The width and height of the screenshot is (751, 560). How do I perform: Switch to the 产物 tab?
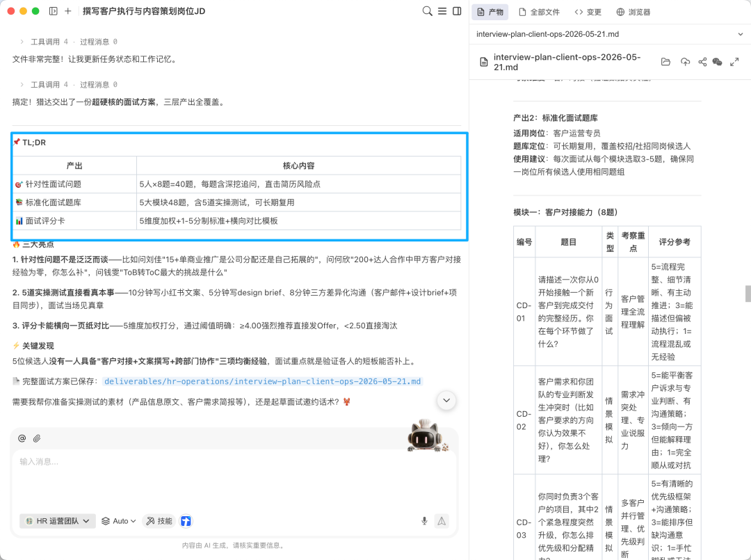490,12
